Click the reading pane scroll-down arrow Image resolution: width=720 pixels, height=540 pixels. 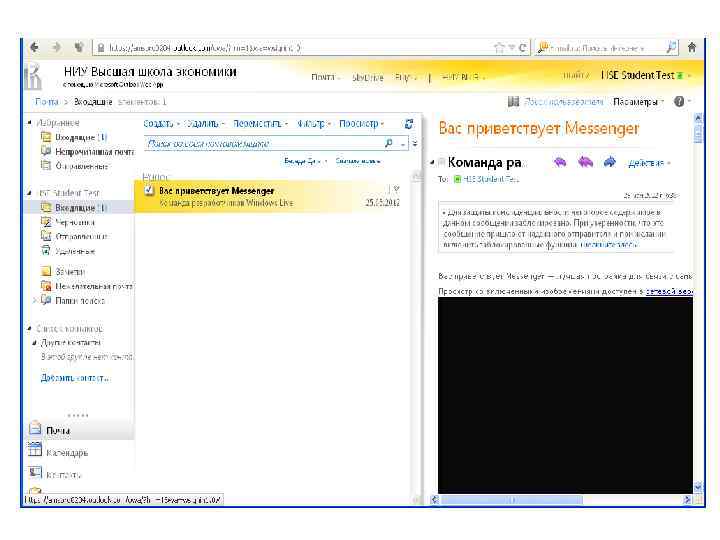coord(698,487)
